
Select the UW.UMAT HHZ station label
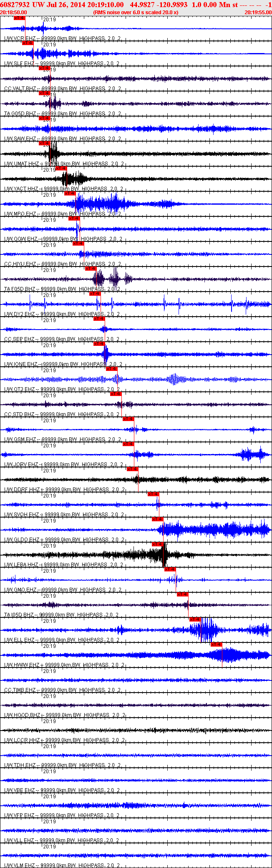point(21,164)
